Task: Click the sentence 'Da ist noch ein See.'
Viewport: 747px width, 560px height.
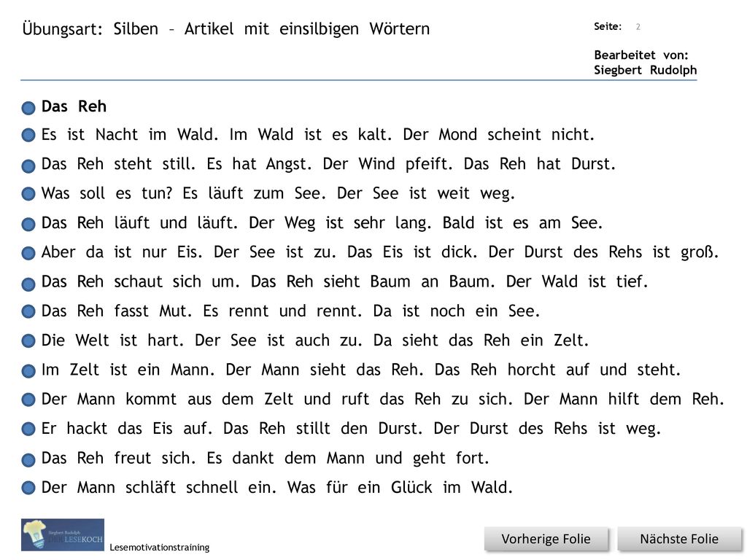Action: click(x=457, y=311)
